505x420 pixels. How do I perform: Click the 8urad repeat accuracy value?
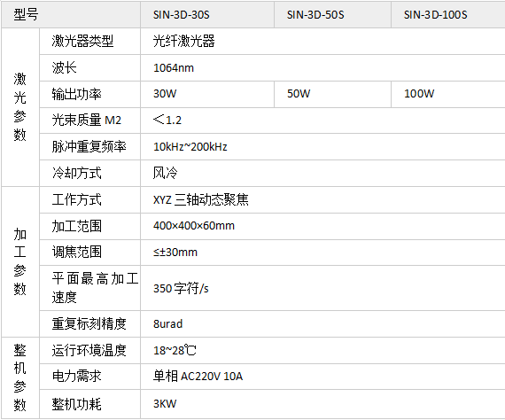point(167,323)
